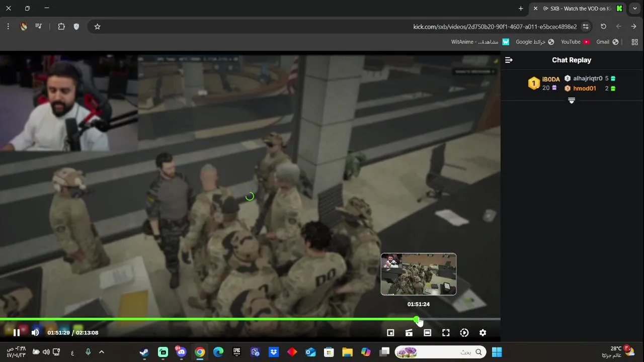644x362 pixels.
Task: Open video player settings gear
Action: [x=483, y=332]
